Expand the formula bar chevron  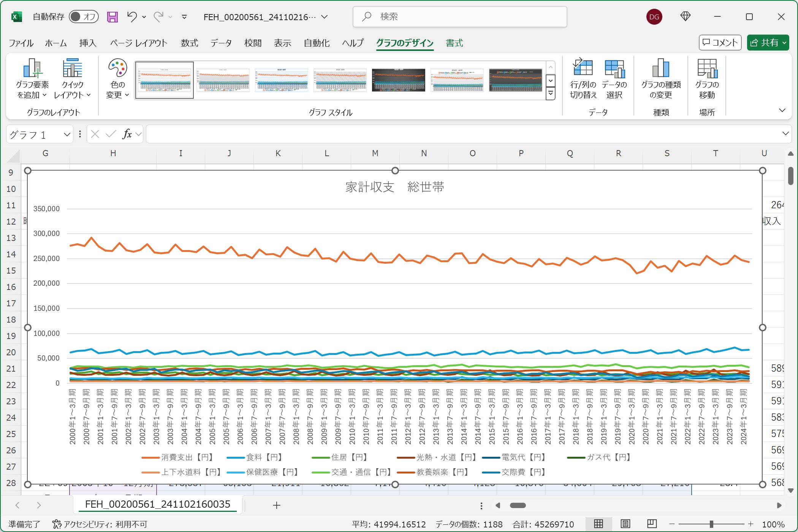[785, 134]
